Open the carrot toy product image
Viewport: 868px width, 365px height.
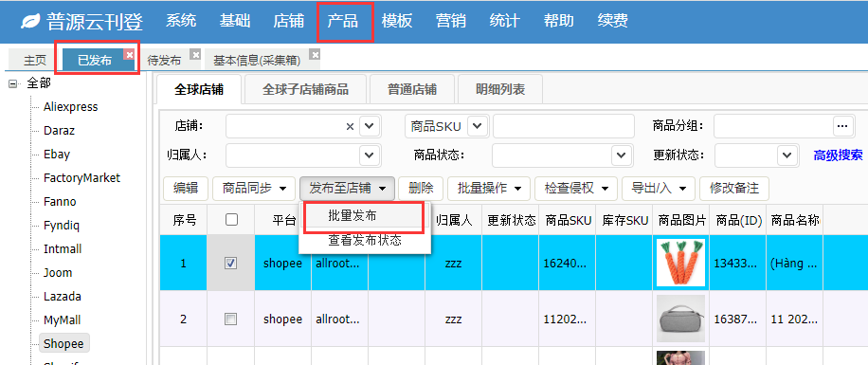(x=680, y=263)
